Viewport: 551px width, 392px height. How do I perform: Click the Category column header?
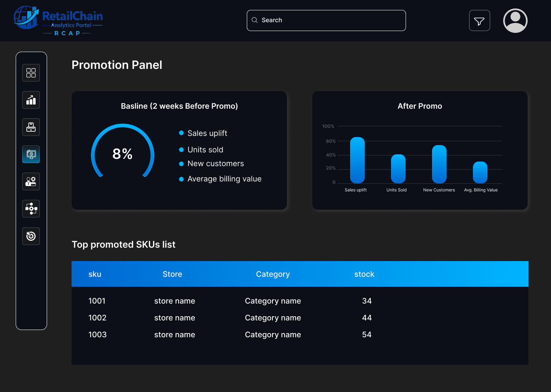(x=272, y=274)
